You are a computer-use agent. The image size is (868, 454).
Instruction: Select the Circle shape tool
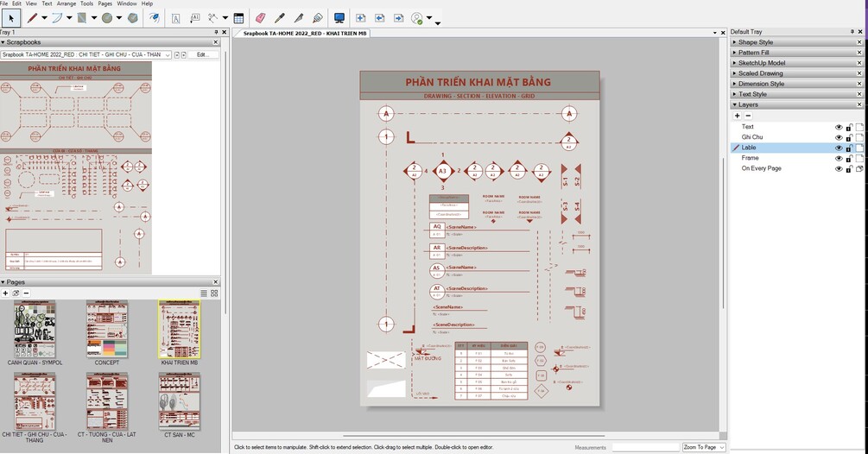107,18
